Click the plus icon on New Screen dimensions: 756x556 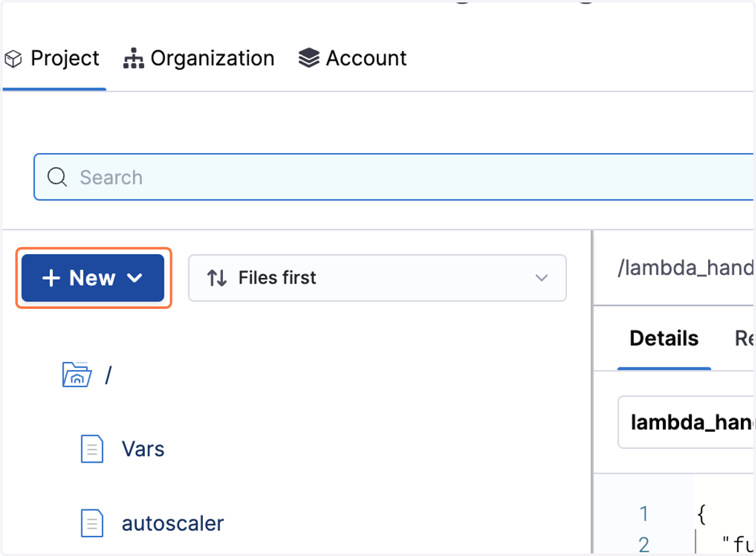coord(50,278)
